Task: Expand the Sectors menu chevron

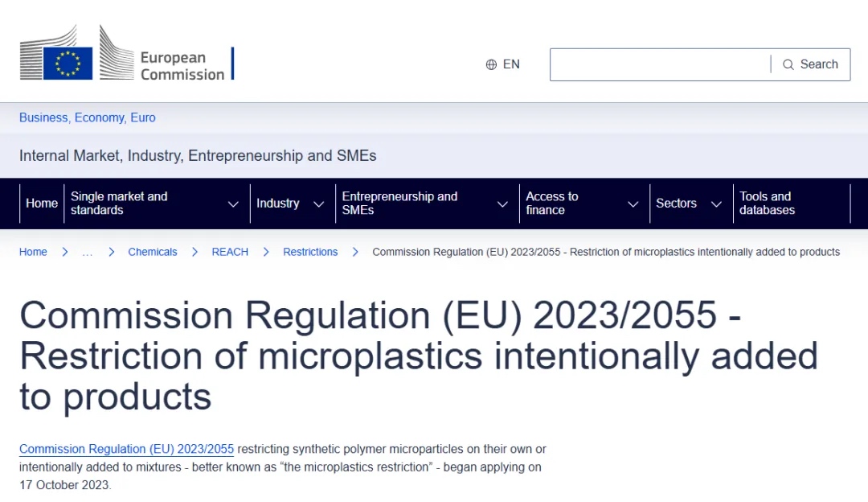Action: 716,204
